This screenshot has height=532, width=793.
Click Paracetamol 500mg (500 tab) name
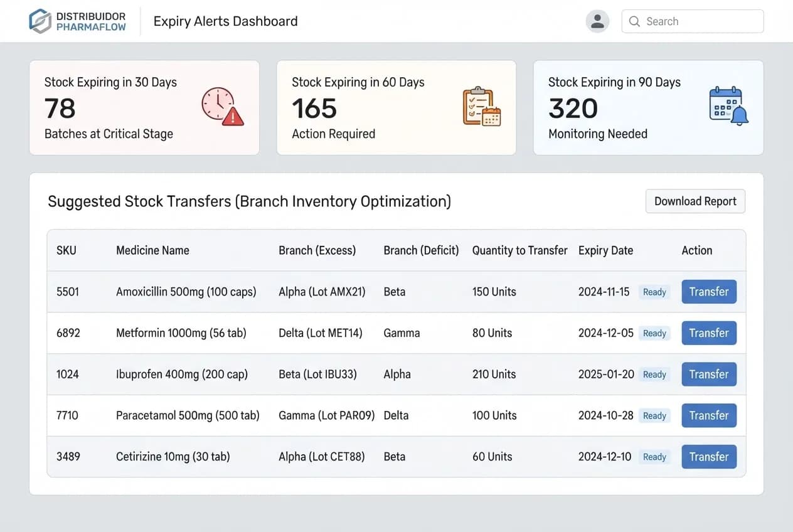188,415
